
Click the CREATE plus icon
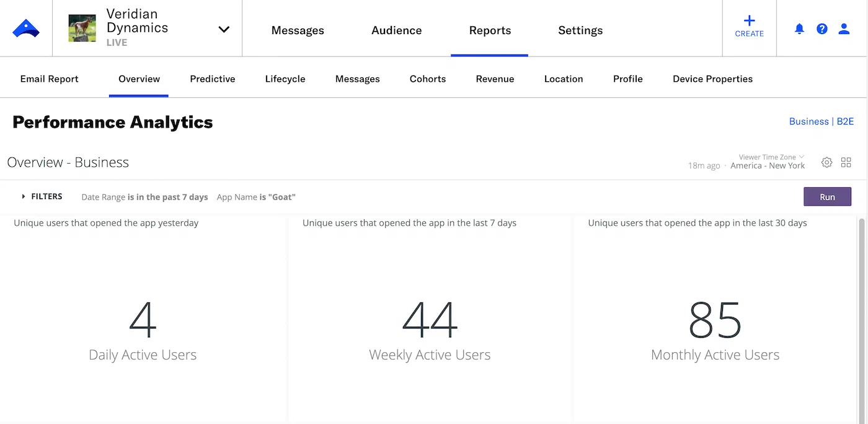[x=749, y=21]
